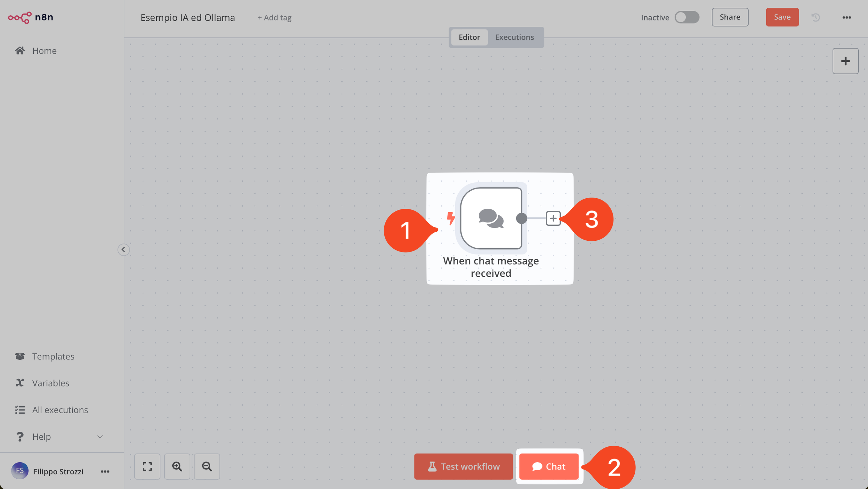Open user options next to Filippo Strozzi
Screen dimensions: 868x489
105,471
